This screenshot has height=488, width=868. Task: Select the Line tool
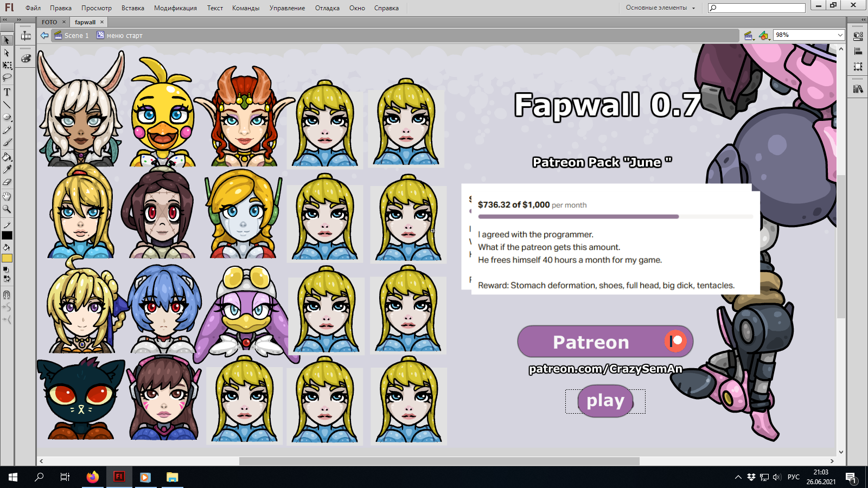point(7,105)
